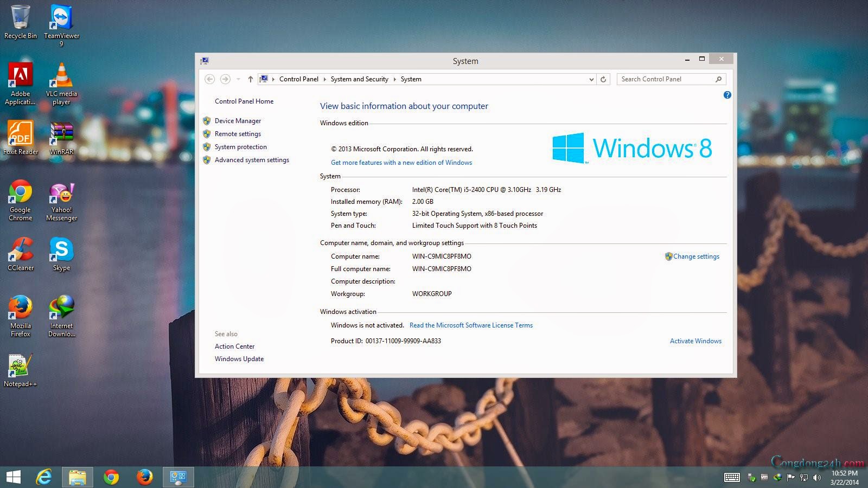The width and height of the screenshot is (868, 488).
Task: Go up one level in Control Panel
Action: 250,79
